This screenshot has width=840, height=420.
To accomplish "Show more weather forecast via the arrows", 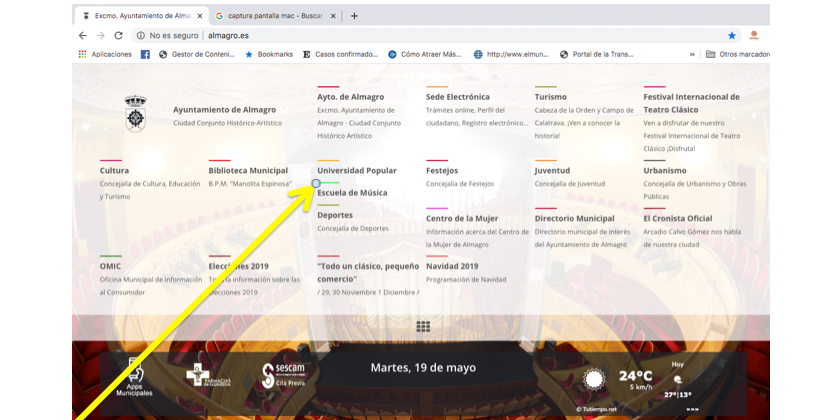I will click(692, 408).
